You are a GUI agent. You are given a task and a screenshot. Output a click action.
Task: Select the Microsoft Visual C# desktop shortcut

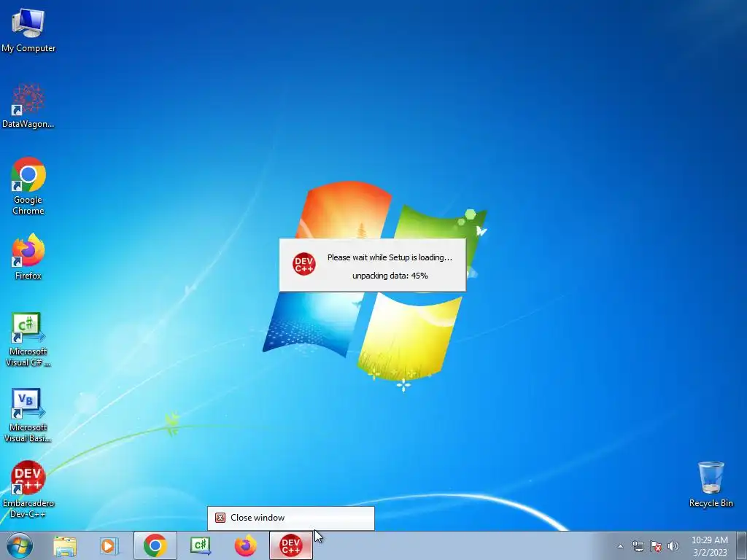click(28, 340)
